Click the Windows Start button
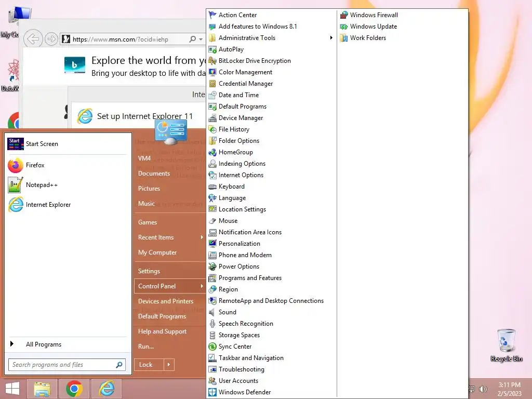Image resolution: width=532 pixels, height=399 pixels. (x=12, y=389)
